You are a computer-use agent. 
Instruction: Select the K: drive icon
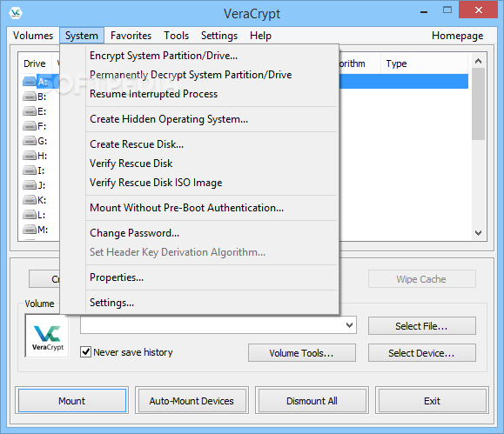pyautogui.click(x=30, y=200)
